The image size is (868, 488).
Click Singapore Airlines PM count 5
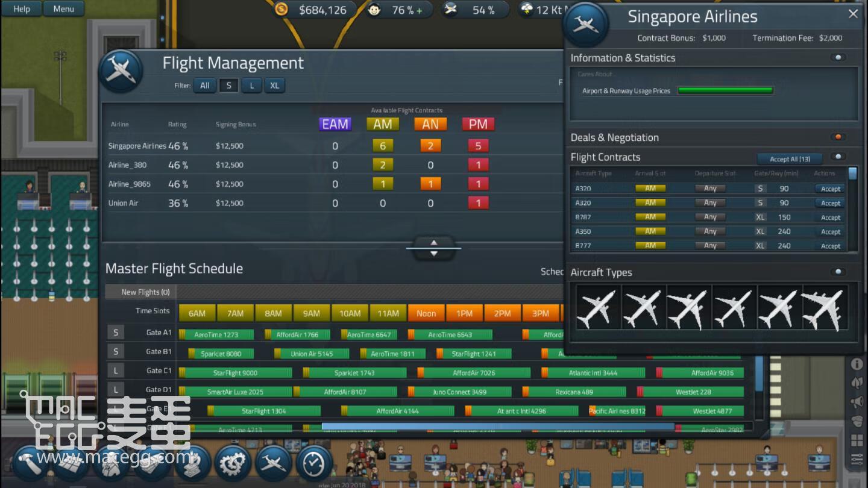(478, 146)
